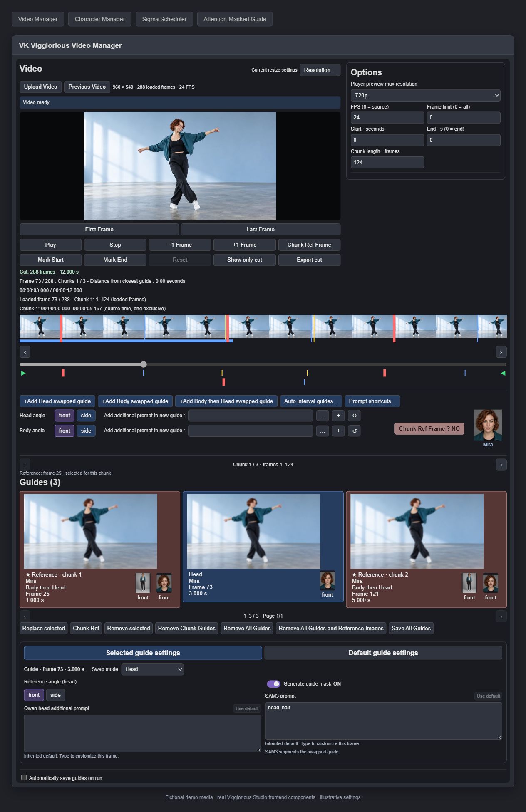Jump to the rightmost red timeline marker

point(385,373)
